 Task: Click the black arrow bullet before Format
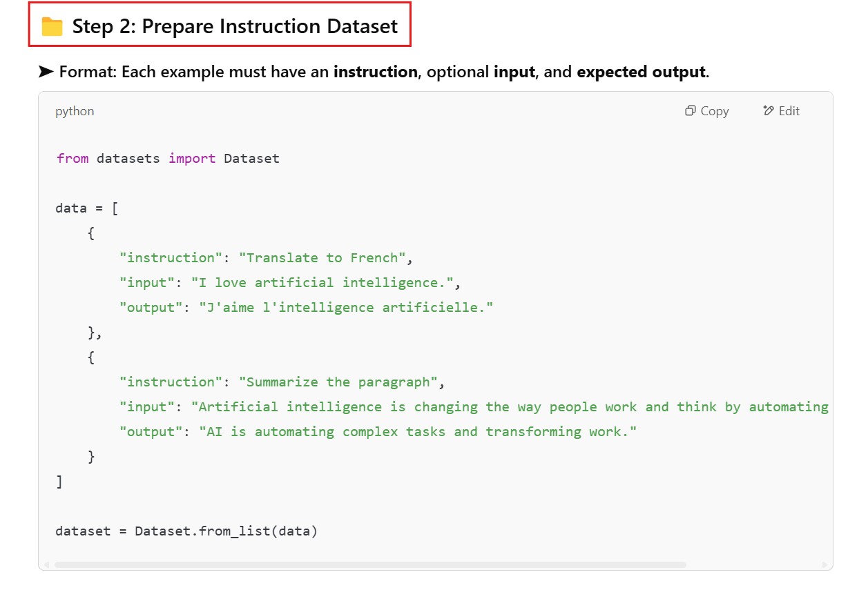46,72
